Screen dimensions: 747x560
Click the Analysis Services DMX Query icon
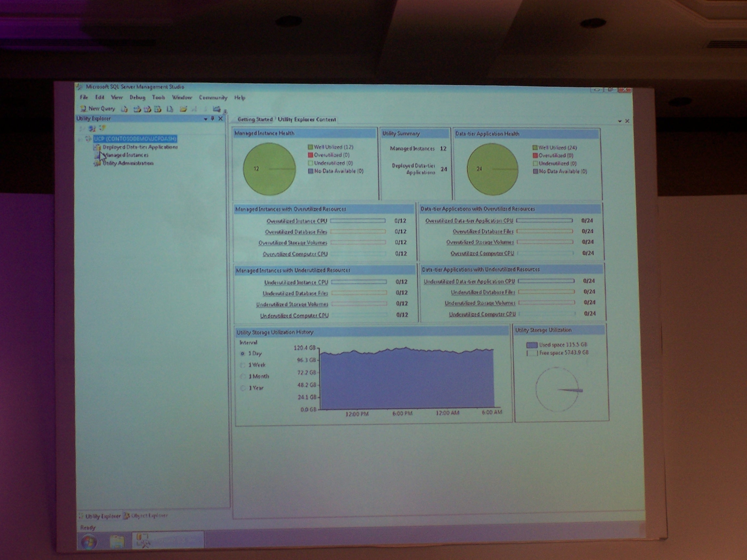point(147,109)
